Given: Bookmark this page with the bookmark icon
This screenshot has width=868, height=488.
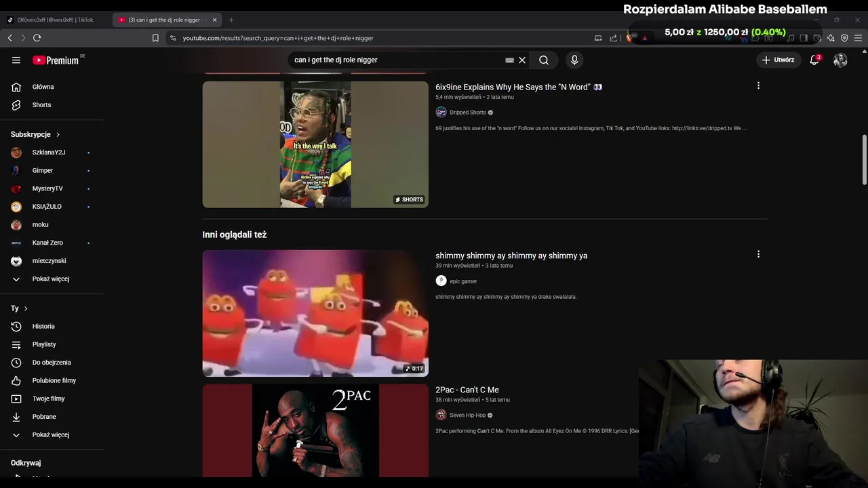Looking at the screenshot, I should pos(155,38).
